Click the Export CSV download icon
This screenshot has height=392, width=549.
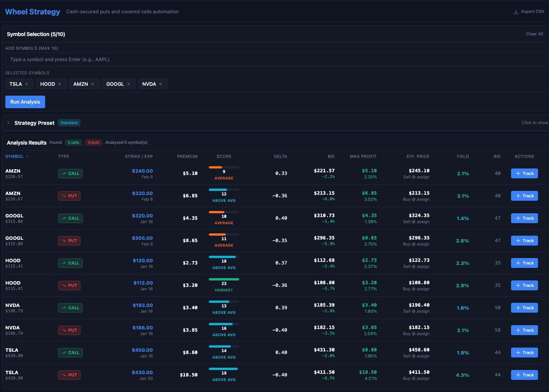pos(516,12)
